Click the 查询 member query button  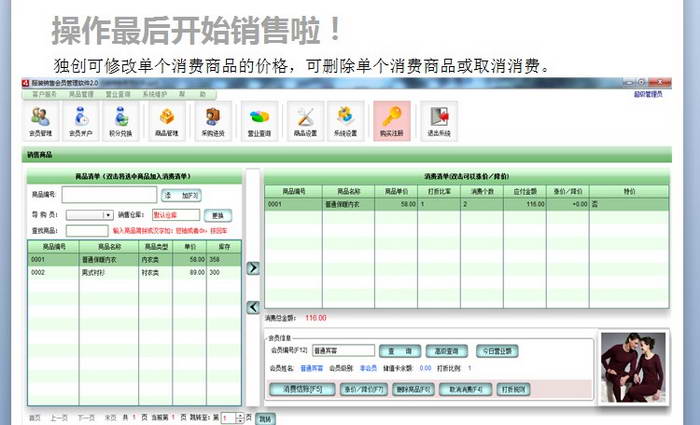(x=400, y=351)
